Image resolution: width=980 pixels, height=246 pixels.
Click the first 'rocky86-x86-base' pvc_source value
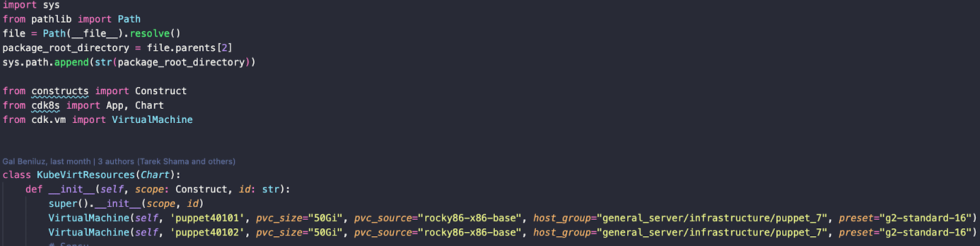coord(470,218)
